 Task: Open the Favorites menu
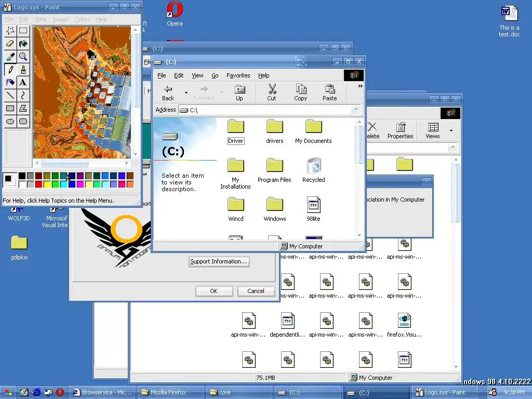coord(238,75)
